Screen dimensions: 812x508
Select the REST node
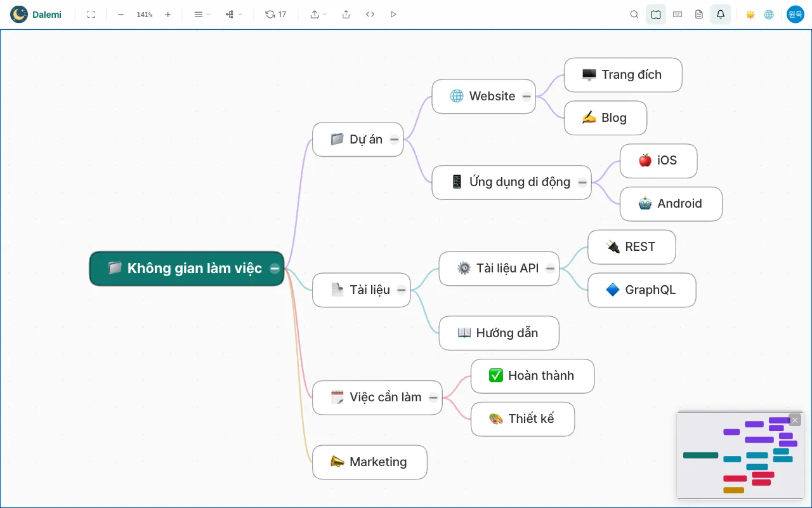point(632,247)
